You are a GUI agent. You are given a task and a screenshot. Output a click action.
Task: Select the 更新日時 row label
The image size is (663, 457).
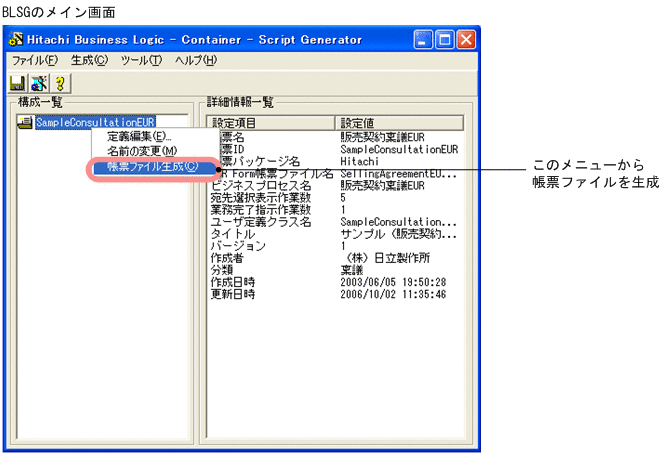click(233, 294)
